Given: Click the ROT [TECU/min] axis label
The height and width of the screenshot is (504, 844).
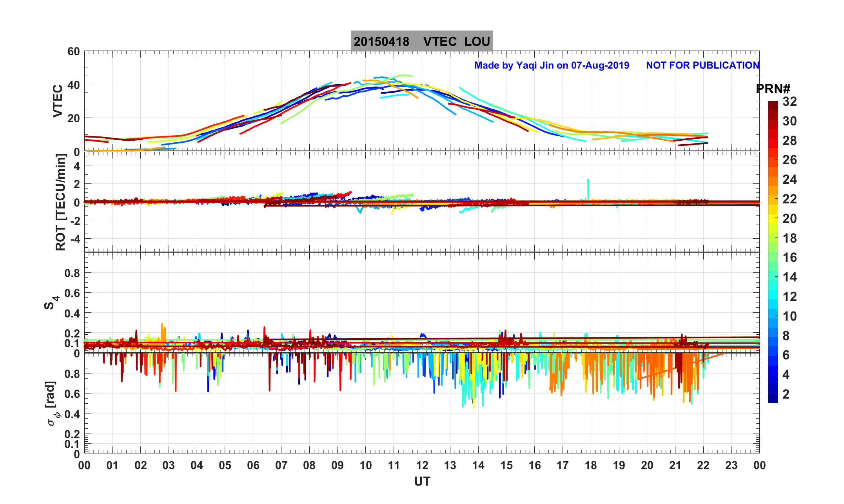Looking at the screenshot, I should click(x=60, y=202).
